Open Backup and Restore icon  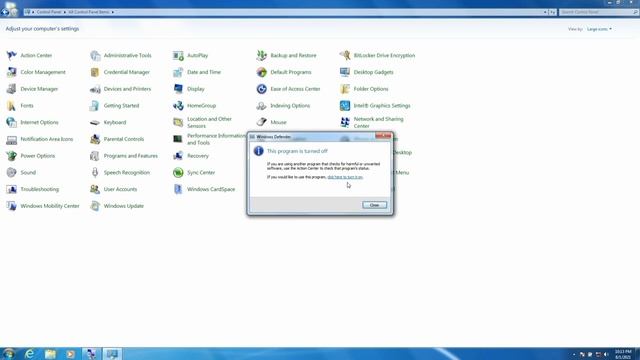261,55
